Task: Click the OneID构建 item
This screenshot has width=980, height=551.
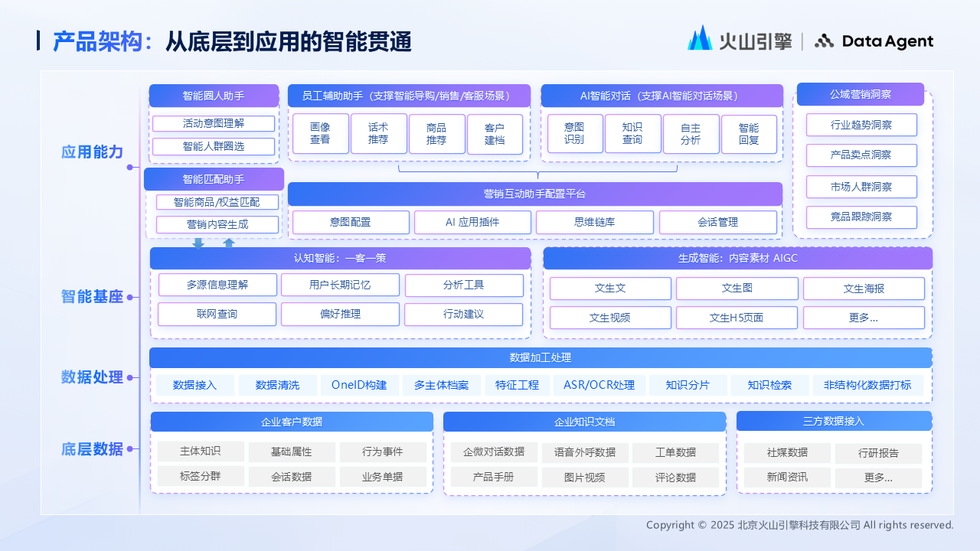Action: [x=359, y=385]
